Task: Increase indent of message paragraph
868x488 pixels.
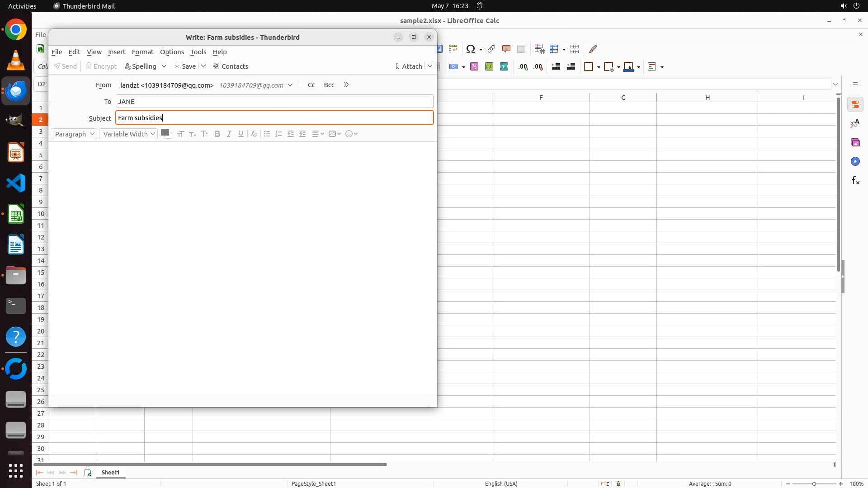Action: pos(302,134)
